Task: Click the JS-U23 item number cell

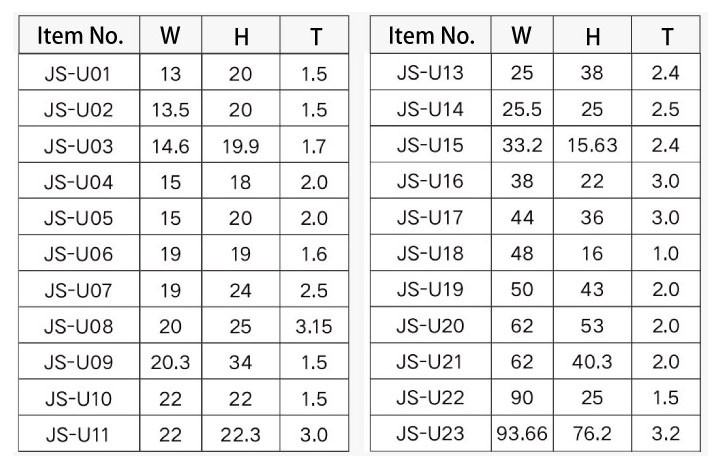Action: 430,436
